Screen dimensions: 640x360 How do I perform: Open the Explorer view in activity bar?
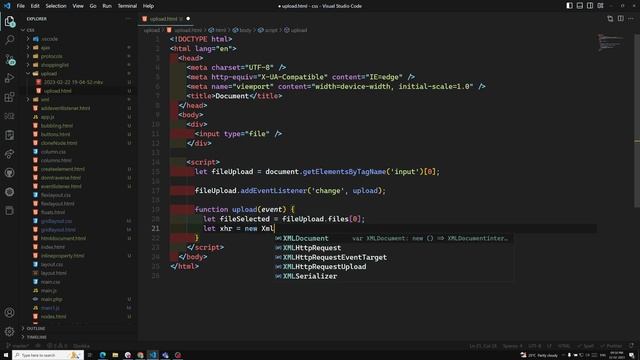(9, 21)
